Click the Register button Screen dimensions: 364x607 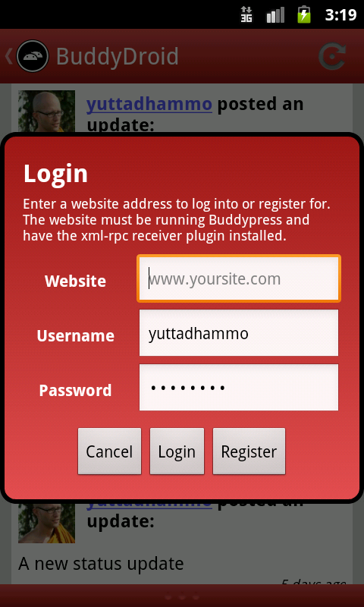pos(249,451)
